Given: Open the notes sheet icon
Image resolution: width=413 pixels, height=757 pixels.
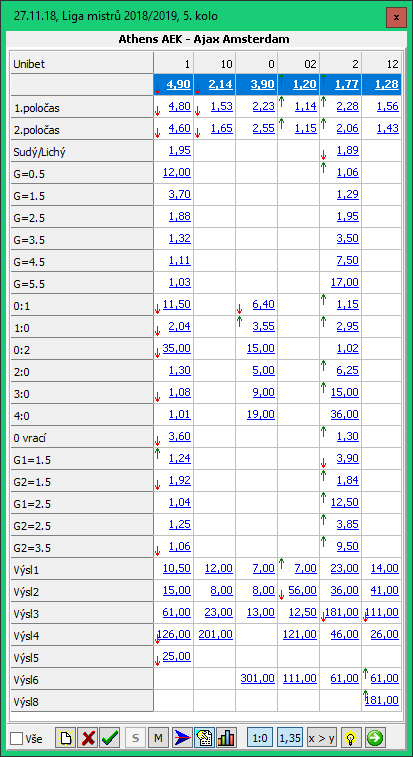Looking at the screenshot, I should click(x=204, y=738).
